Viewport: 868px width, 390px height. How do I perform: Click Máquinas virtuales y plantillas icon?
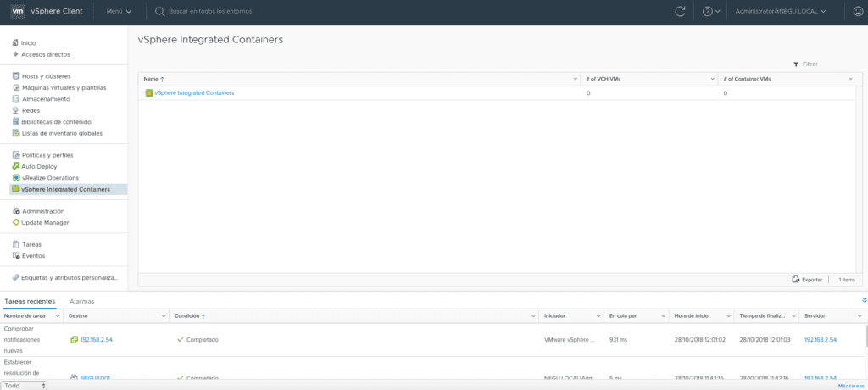click(16, 87)
